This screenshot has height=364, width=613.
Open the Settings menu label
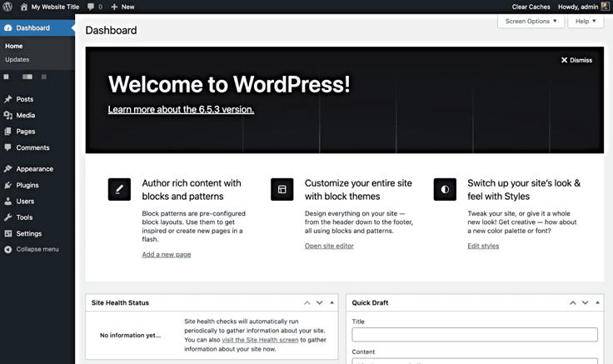click(29, 233)
